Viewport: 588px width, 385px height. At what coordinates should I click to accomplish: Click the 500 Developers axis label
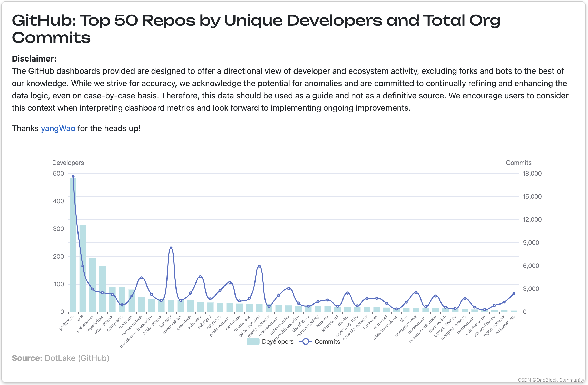pyautogui.click(x=58, y=174)
